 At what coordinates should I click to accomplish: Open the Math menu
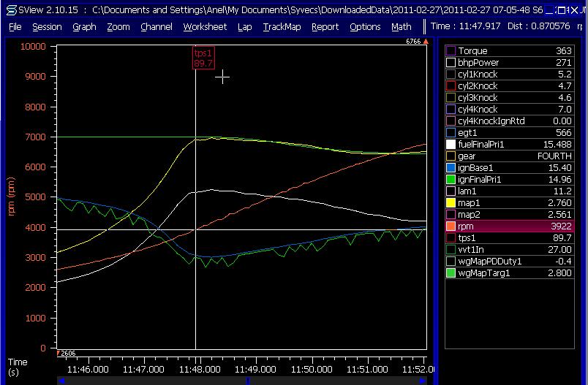(401, 26)
